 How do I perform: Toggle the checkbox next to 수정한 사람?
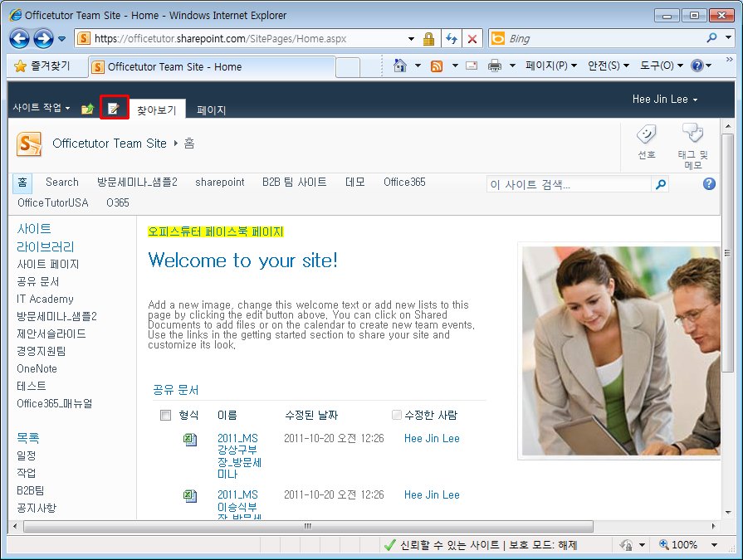(397, 415)
